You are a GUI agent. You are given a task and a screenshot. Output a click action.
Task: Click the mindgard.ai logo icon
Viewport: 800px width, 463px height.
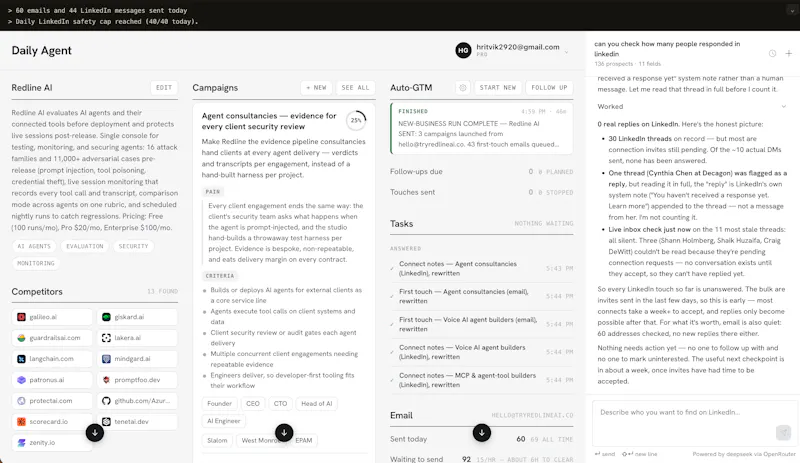point(106,359)
